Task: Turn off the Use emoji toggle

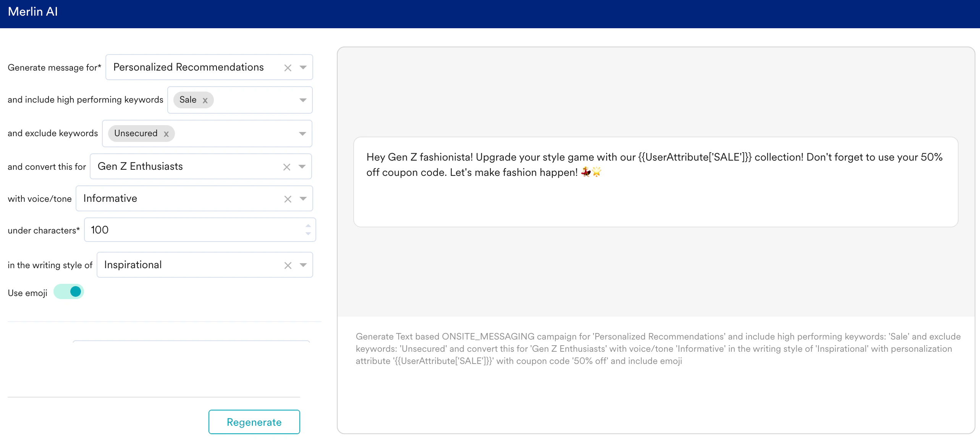Action: [x=69, y=292]
